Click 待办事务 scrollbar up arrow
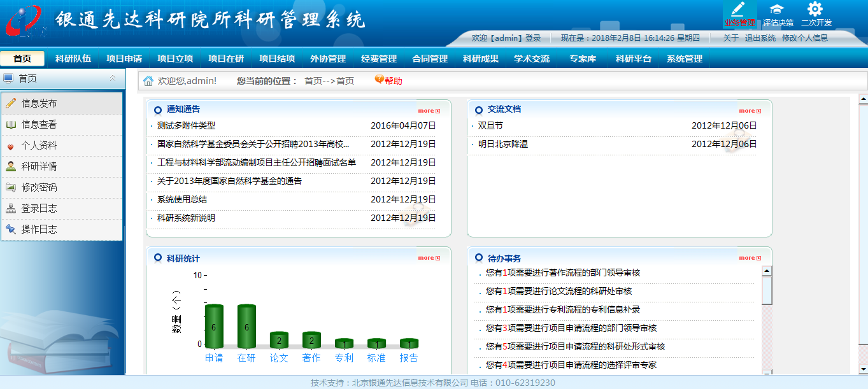This screenshot has height=389, width=868. tap(767, 271)
